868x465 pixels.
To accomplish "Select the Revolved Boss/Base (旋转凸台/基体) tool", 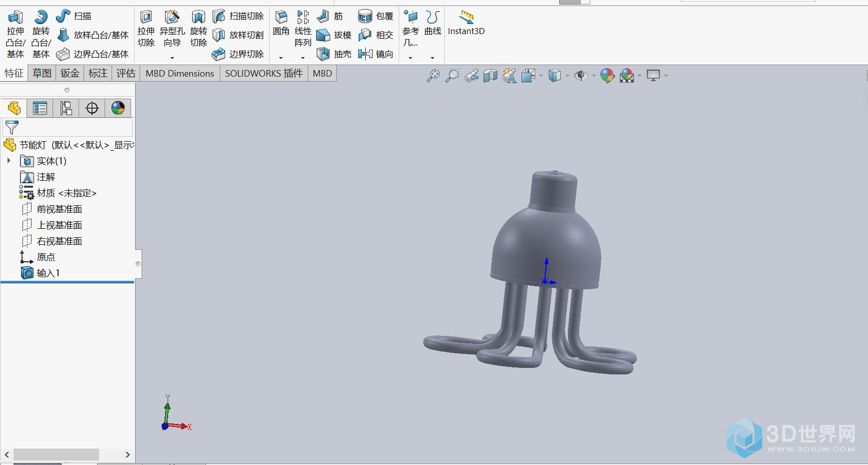I will 41,34.
